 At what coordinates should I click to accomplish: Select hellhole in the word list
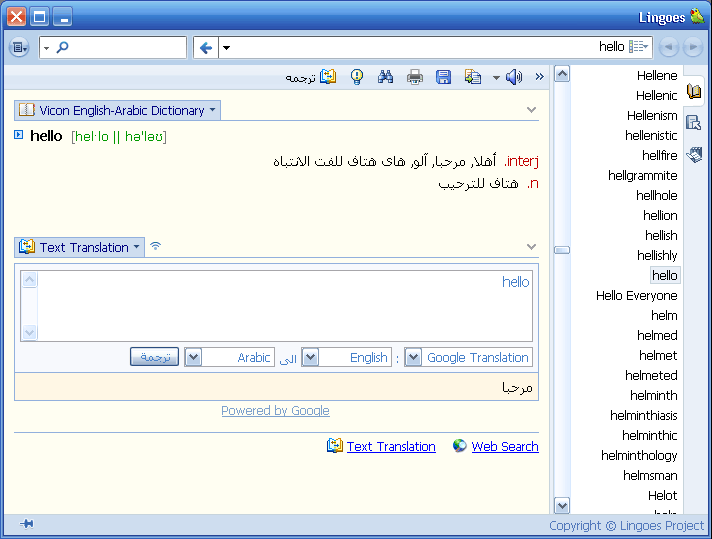coord(657,195)
